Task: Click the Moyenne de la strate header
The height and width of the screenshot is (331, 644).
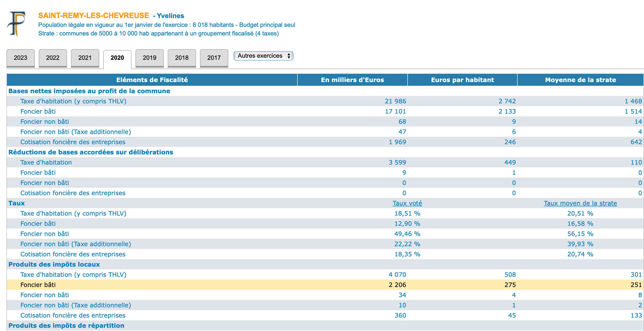Action: [580, 80]
